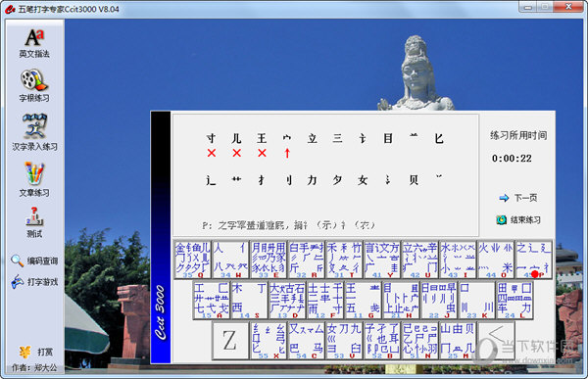The image size is (588, 379).
Task: Click the I key (43 水) on keyboard
Action: point(458,260)
